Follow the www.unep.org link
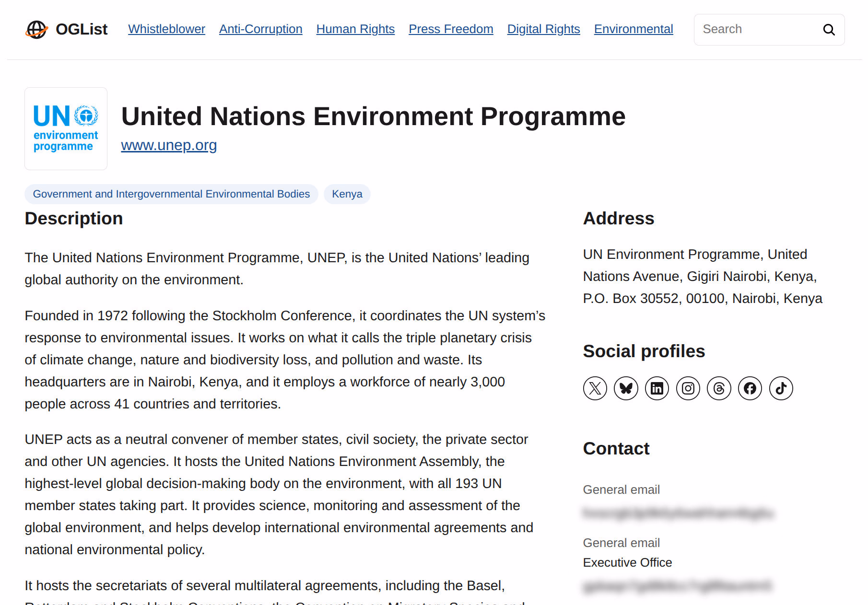 [169, 145]
